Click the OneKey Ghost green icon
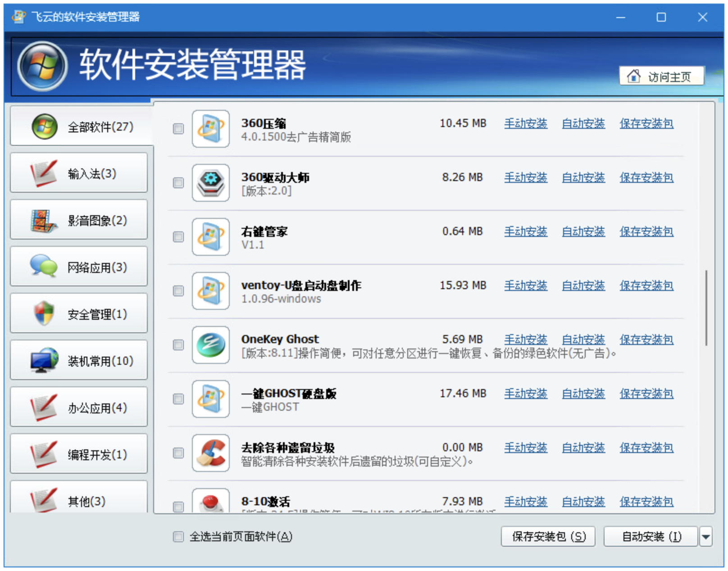The width and height of the screenshot is (728, 571). pyautogui.click(x=211, y=345)
